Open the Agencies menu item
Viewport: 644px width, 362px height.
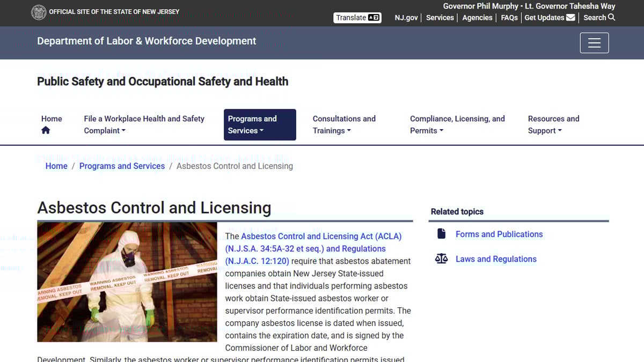[477, 18]
